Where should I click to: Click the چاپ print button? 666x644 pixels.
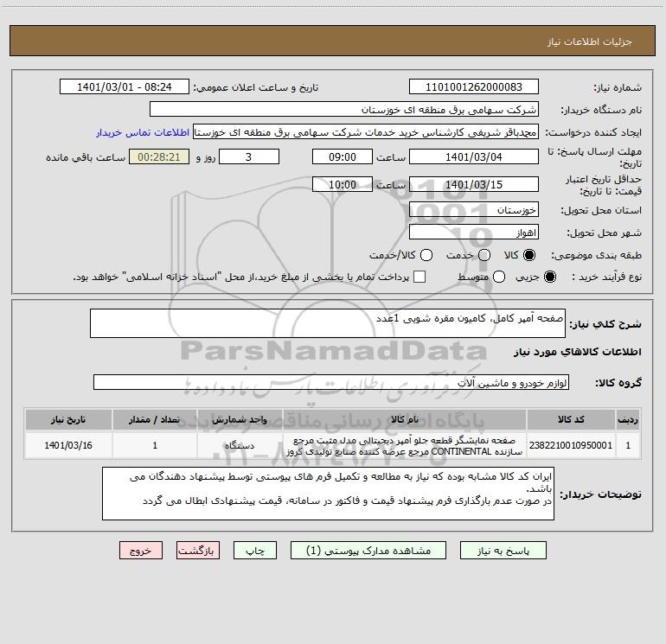pos(255,551)
